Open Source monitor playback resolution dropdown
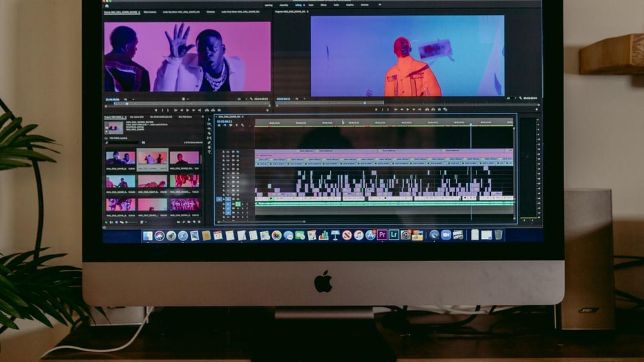 coord(243,99)
